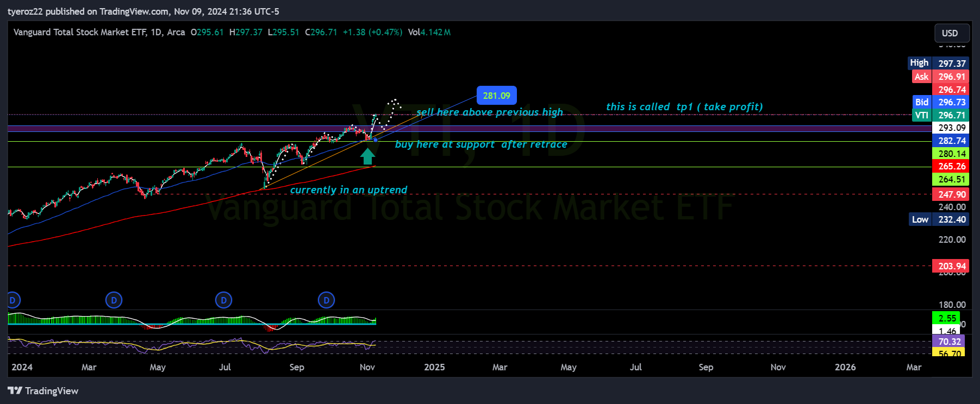Click the Vanguard Total Stock Market ETF title
Screen dimensions: 980x404
[80, 32]
